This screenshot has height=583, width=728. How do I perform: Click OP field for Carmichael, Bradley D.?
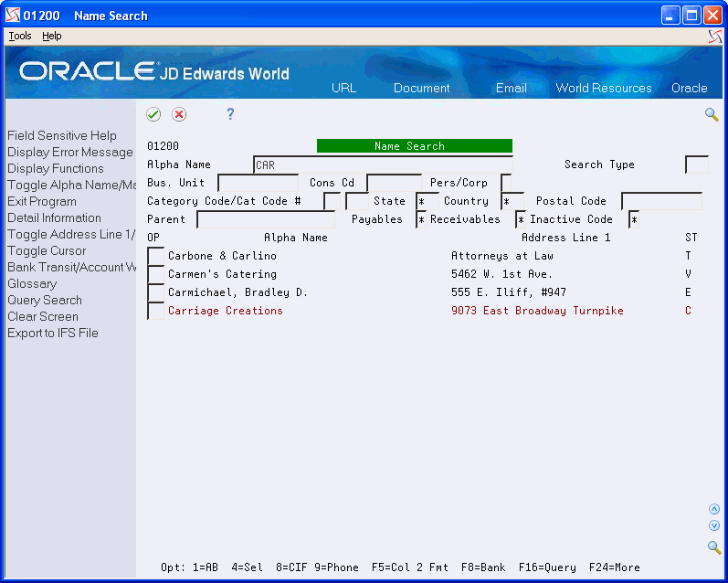[x=155, y=292]
